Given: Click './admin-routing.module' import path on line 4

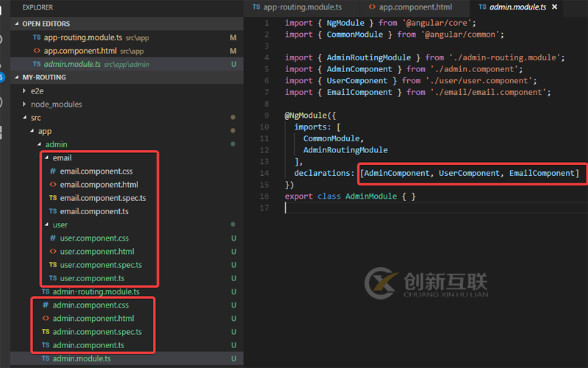Looking at the screenshot, I should pyautogui.click(x=504, y=57).
